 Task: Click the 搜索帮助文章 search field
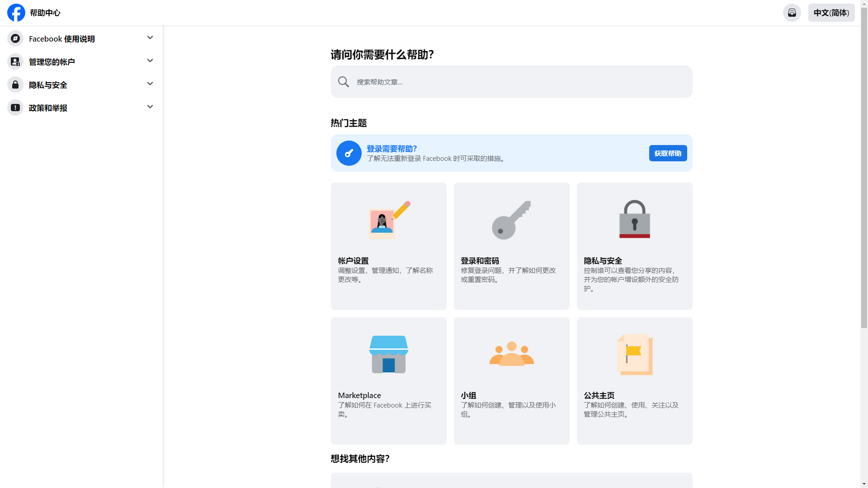click(511, 82)
